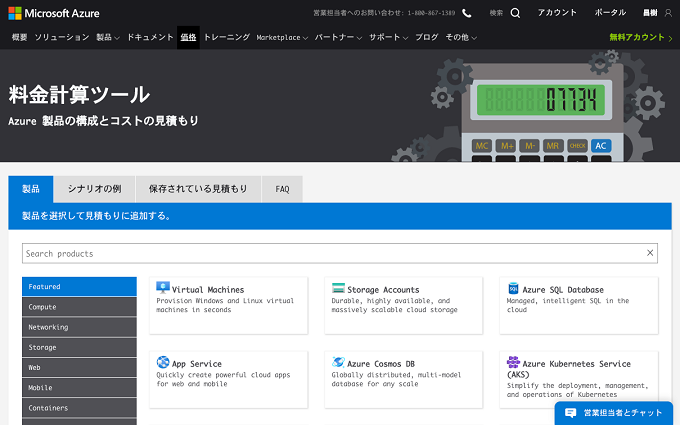Click the Azure SQL Database icon
This screenshot has height=425, width=680.
pyautogui.click(x=513, y=288)
